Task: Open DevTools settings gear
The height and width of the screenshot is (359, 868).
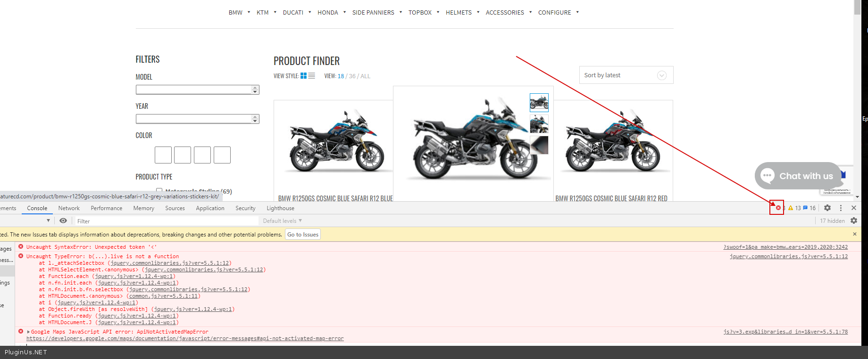Action: pyautogui.click(x=827, y=208)
